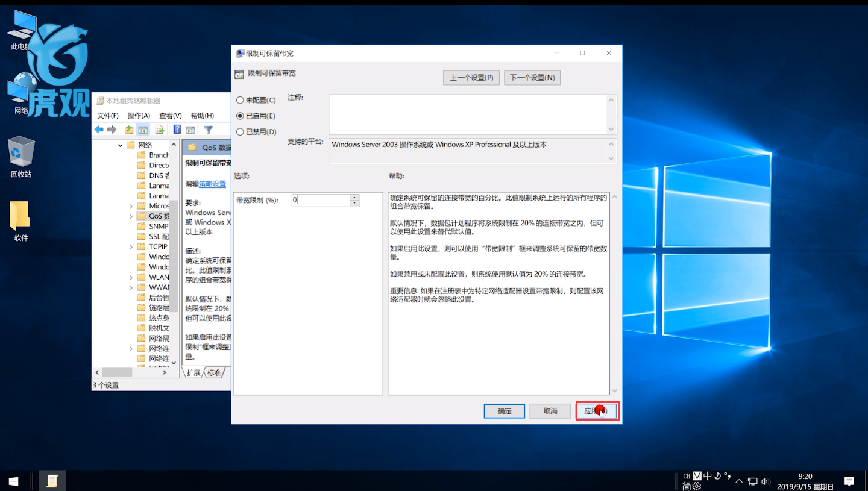This screenshot has height=491, width=868.
Task: Select the 链路层 tree folder
Action: coord(153,308)
